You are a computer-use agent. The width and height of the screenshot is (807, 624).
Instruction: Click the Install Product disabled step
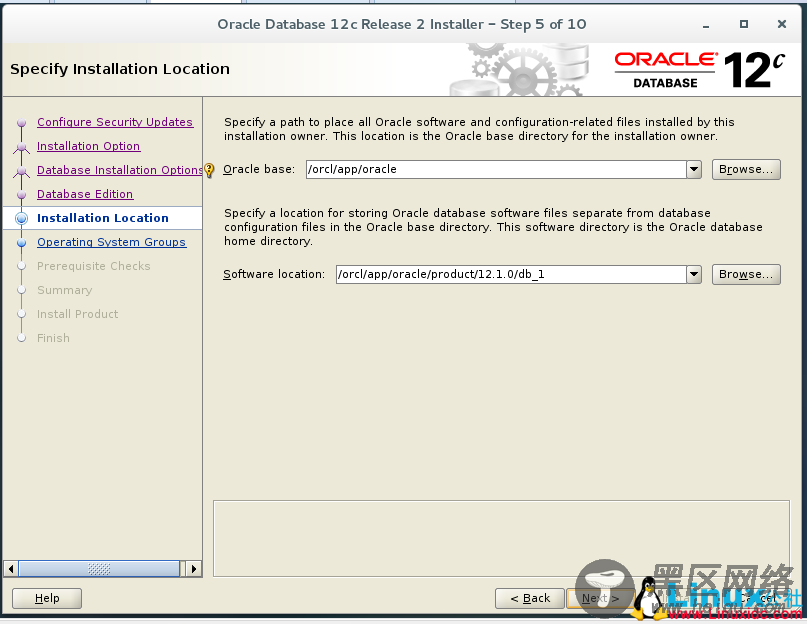click(x=77, y=314)
